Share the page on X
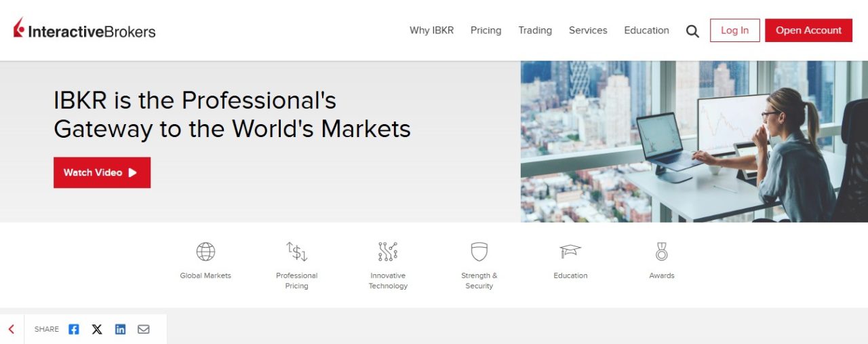Screen dimensions: 868x344 click(97, 329)
